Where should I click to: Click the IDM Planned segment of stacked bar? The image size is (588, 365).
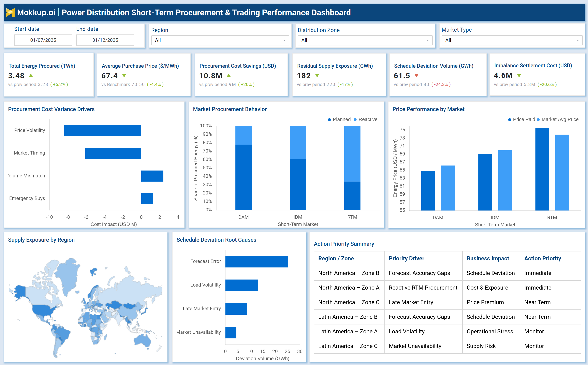(298, 185)
